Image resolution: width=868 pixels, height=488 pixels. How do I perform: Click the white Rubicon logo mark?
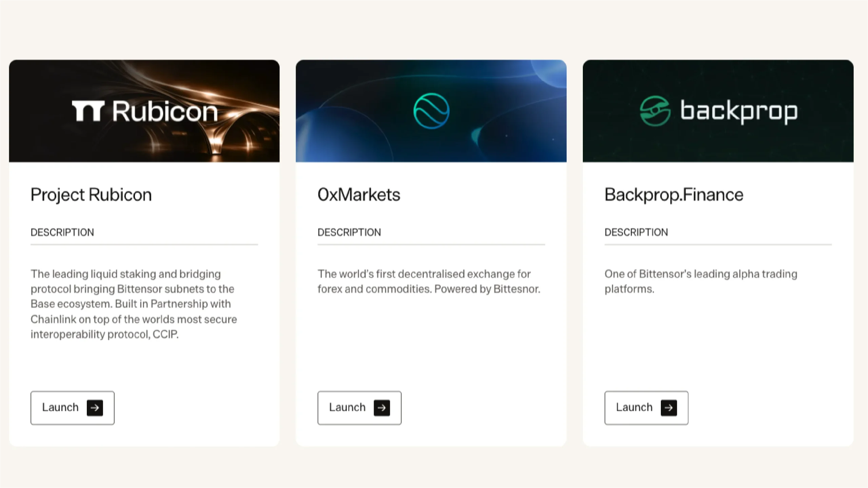[x=88, y=111]
